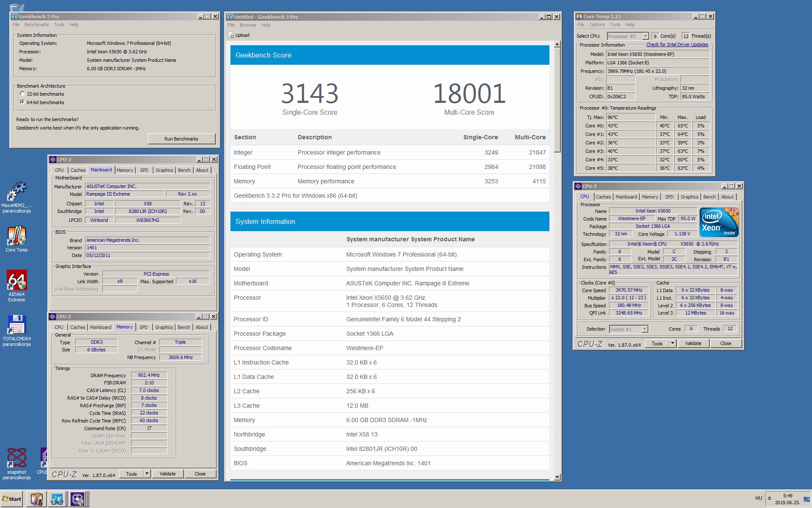Open the Windows Start button
This screenshot has height=508, width=812.
12,499
